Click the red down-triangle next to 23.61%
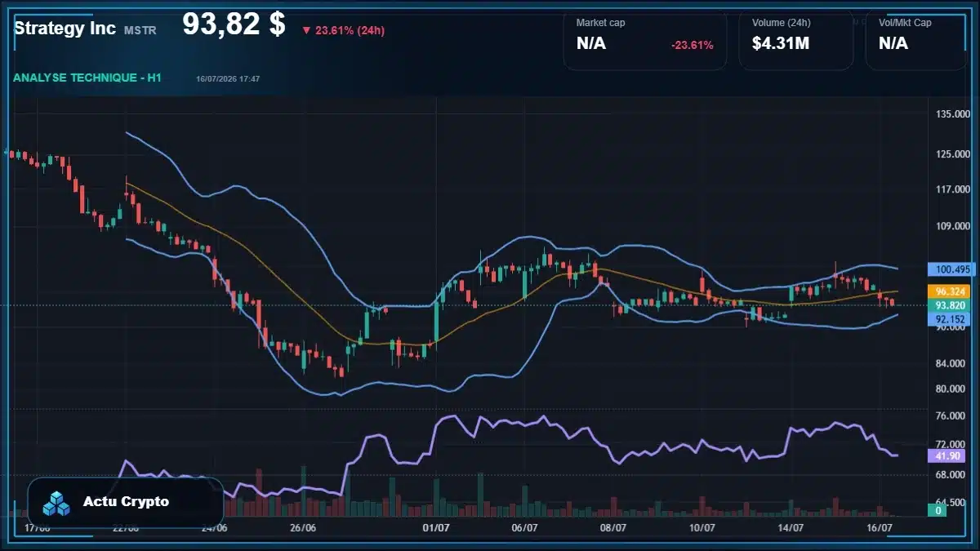Viewport: 980px width, 551px height. click(306, 30)
